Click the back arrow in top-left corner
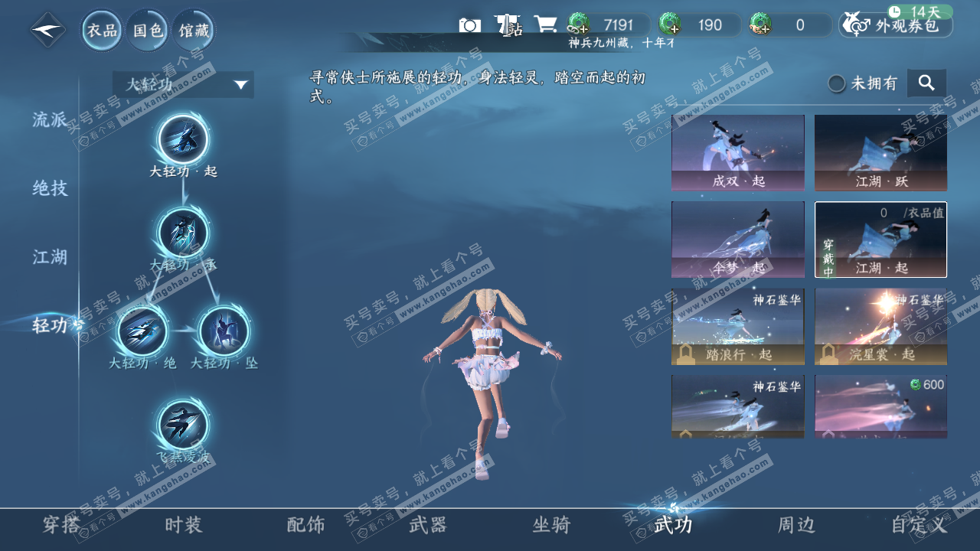This screenshot has height=551, width=980. 46,31
